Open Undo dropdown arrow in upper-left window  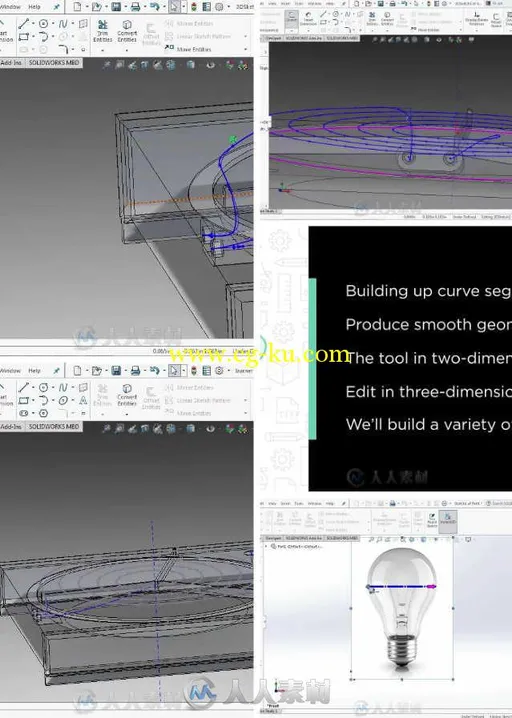point(164,7)
